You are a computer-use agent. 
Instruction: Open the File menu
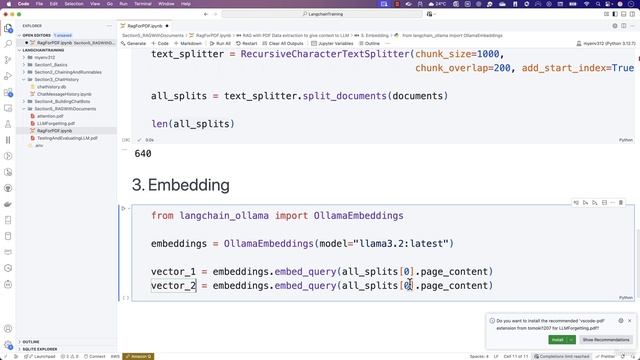point(39,4)
